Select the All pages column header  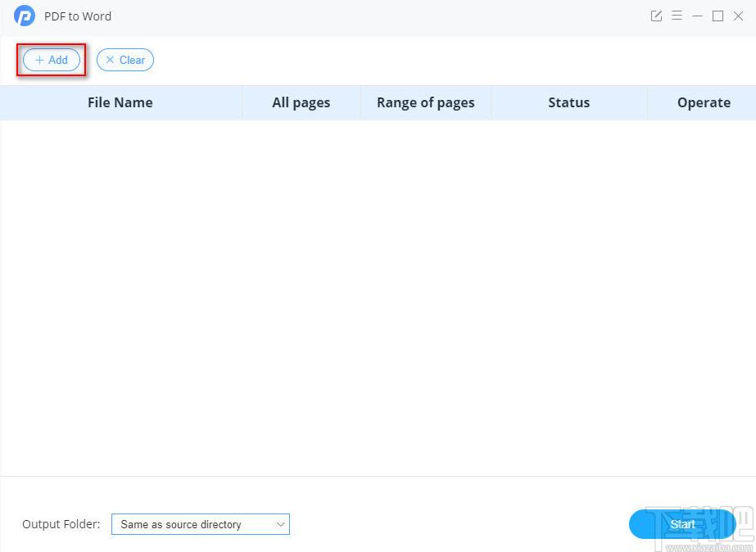(x=301, y=102)
